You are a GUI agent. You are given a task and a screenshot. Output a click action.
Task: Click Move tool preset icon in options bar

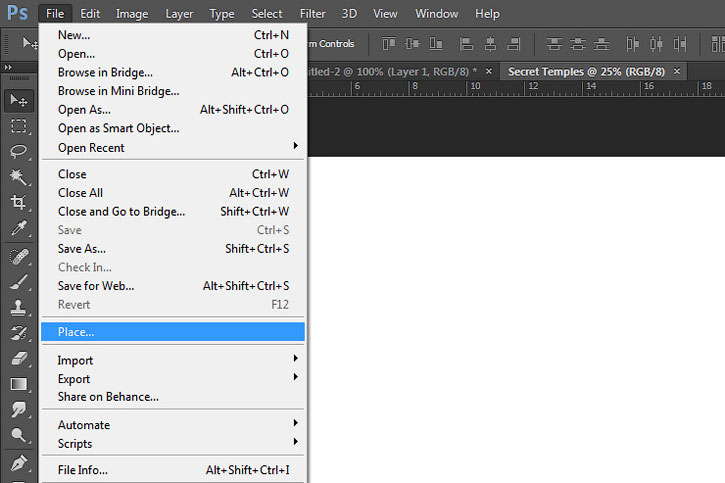[30, 44]
